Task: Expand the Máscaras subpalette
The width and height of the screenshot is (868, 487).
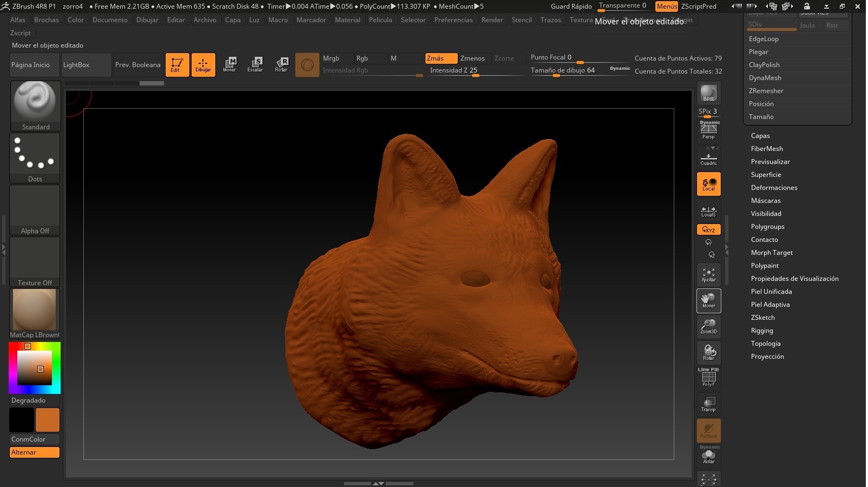Action: tap(765, 201)
